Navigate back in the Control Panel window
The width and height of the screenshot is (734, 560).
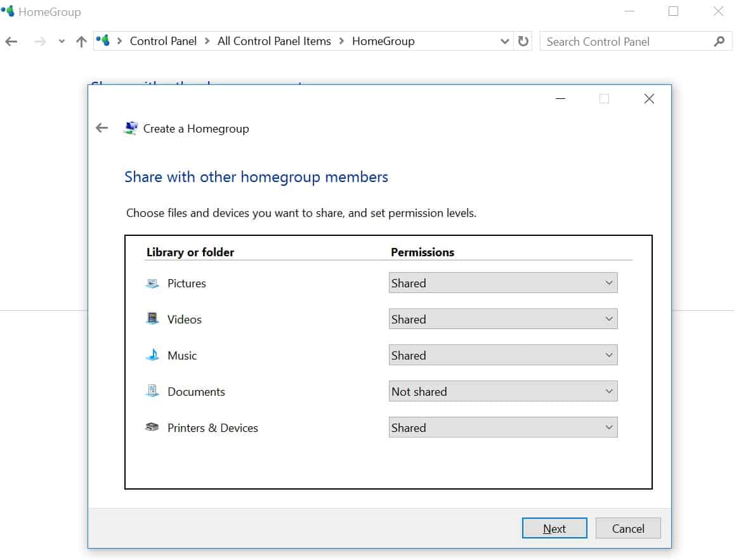pos(11,42)
